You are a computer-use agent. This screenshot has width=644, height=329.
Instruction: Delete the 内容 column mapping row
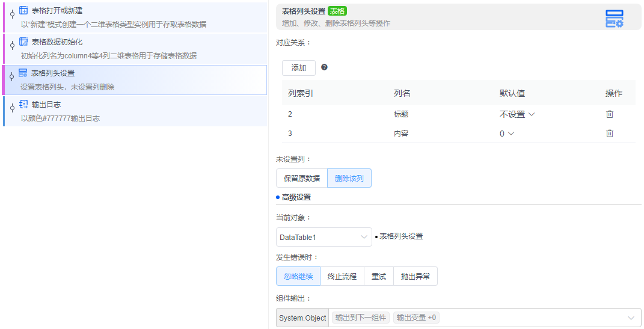(x=610, y=133)
